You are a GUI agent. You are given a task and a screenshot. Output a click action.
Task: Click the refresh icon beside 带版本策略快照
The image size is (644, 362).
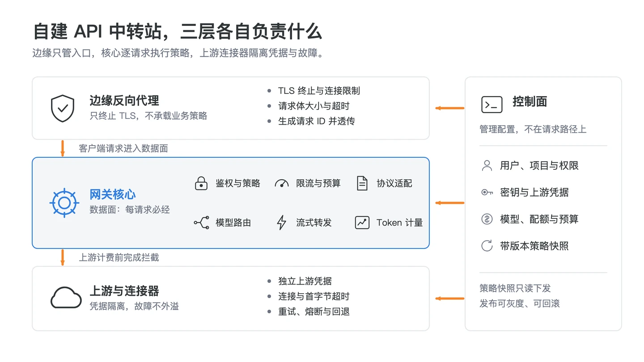pos(487,246)
